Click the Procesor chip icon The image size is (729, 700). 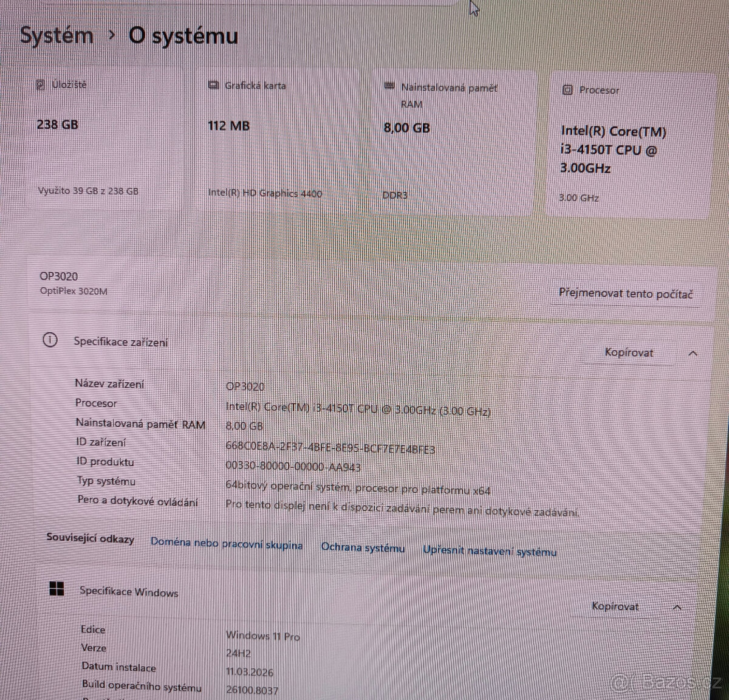(x=568, y=89)
